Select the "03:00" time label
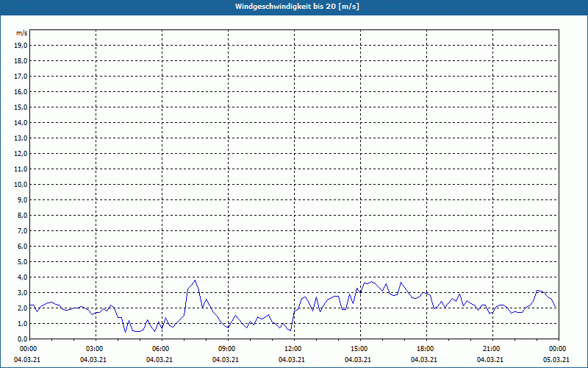This screenshot has height=368, width=588. pos(96,349)
